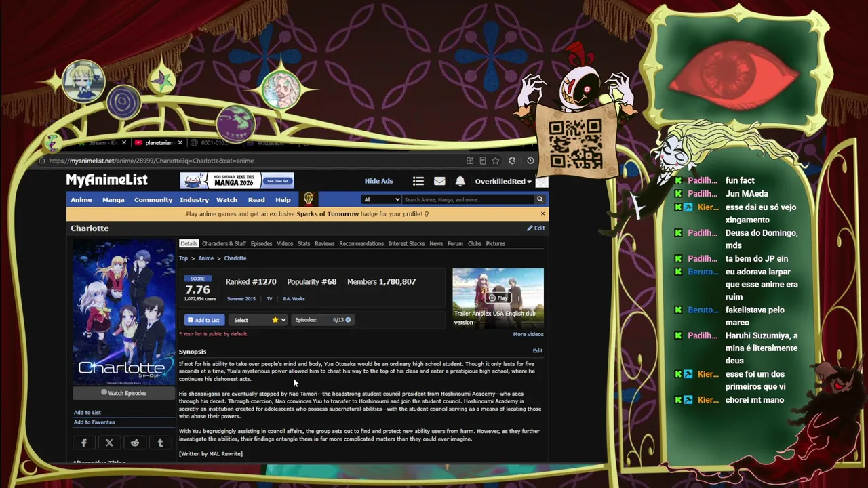868x488 pixels.
Task: Switch to the Recommendations tab
Action: (x=361, y=244)
